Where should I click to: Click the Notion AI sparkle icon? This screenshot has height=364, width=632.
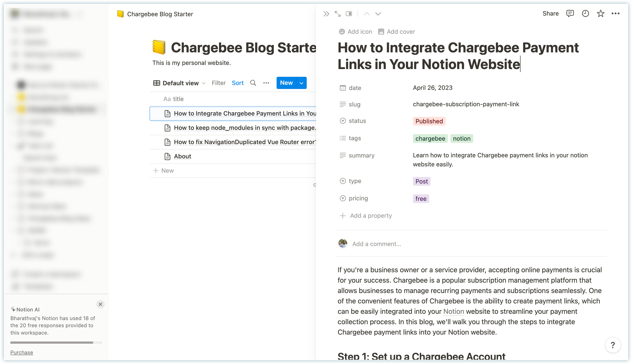pyautogui.click(x=13, y=309)
